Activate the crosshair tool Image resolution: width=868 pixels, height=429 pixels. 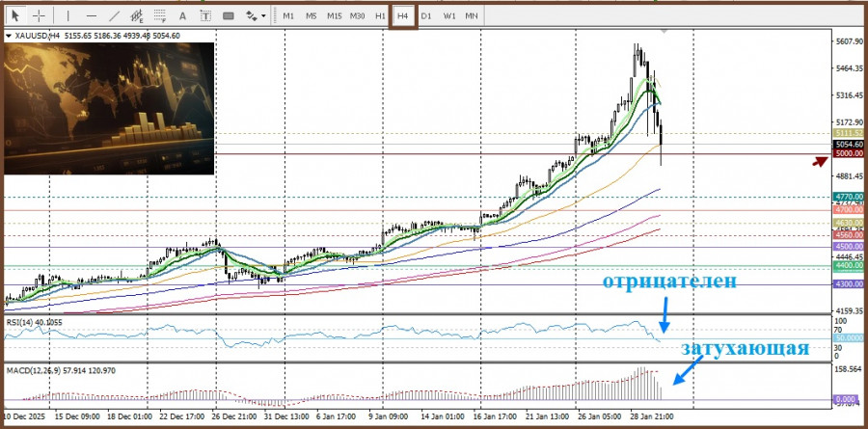coord(40,15)
